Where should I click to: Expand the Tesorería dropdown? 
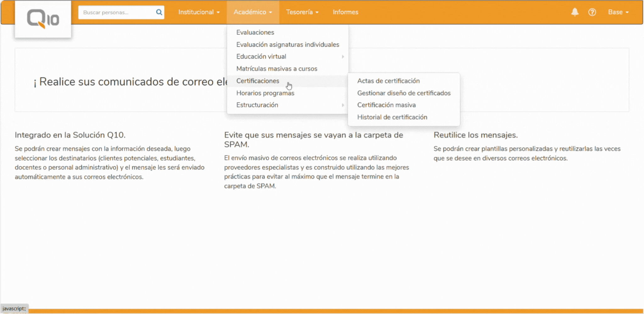point(302,12)
